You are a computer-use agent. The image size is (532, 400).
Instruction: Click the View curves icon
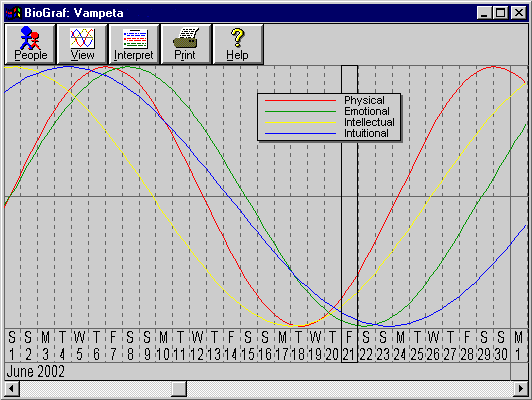[82, 38]
